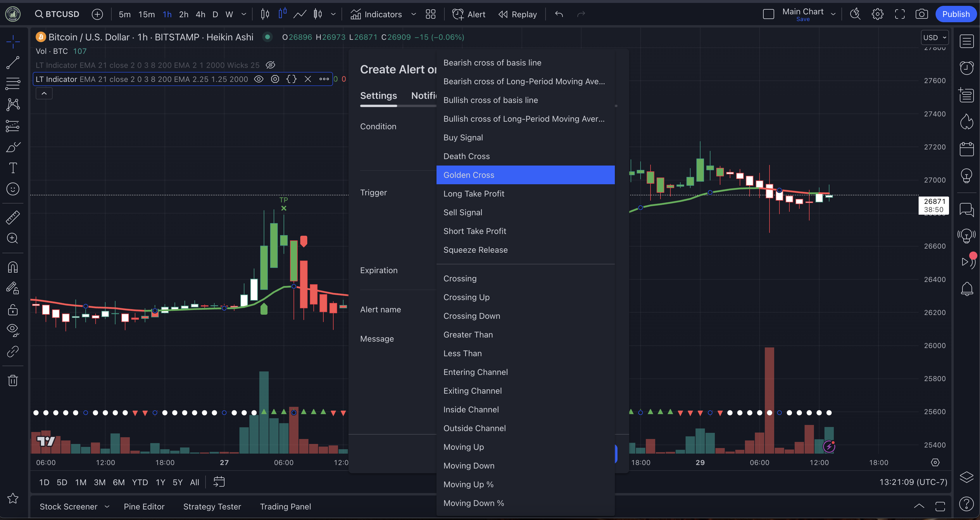The image size is (980, 520).
Task: Expand the Stock Screener dropdown
Action: [x=107, y=506]
